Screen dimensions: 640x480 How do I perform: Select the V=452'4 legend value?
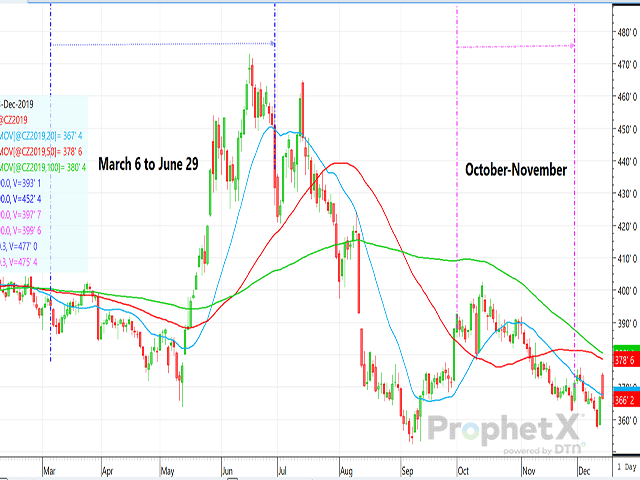(20, 199)
